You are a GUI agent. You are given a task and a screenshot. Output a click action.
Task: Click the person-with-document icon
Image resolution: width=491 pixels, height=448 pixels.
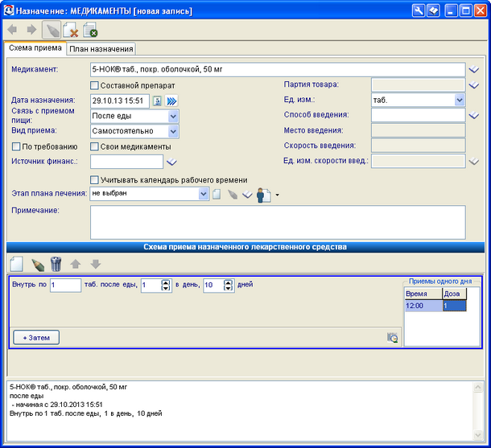click(264, 195)
